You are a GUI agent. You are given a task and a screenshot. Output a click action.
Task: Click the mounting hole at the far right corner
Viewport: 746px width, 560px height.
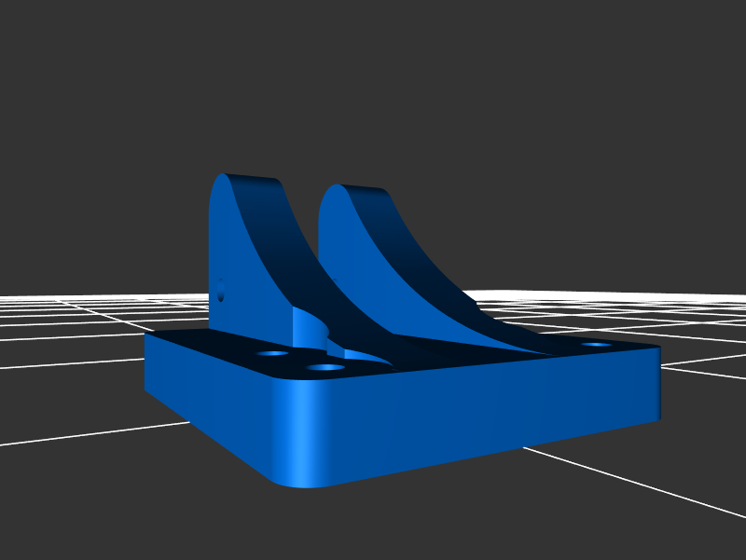tap(596, 345)
